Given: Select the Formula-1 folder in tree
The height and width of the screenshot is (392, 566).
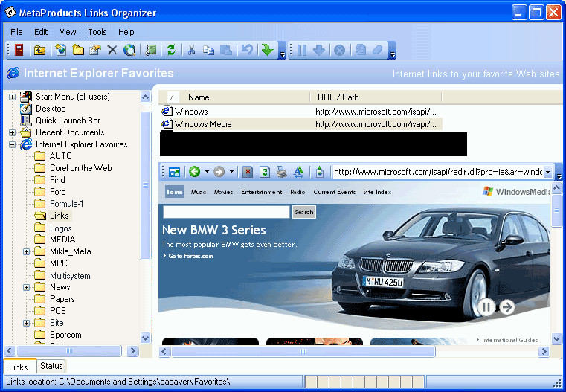Looking at the screenshot, I should click(x=66, y=204).
